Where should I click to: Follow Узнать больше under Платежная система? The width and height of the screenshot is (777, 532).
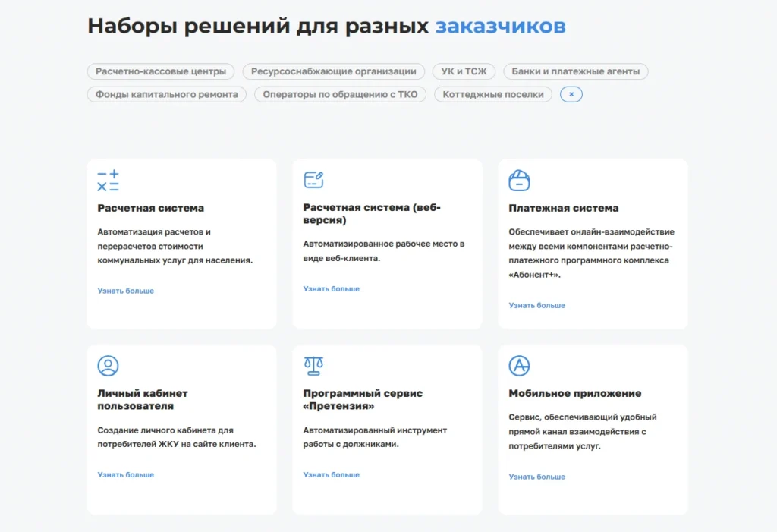tap(537, 305)
